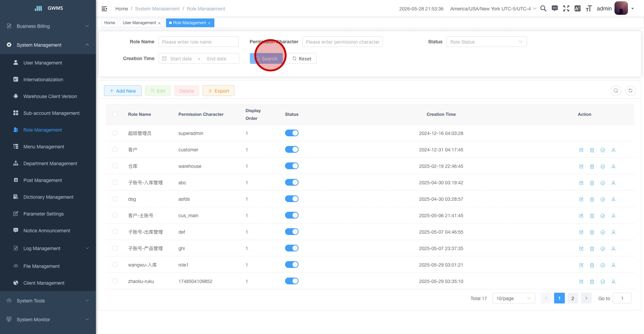
Task: Click the delete icon in the customer row
Action: coord(592,150)
